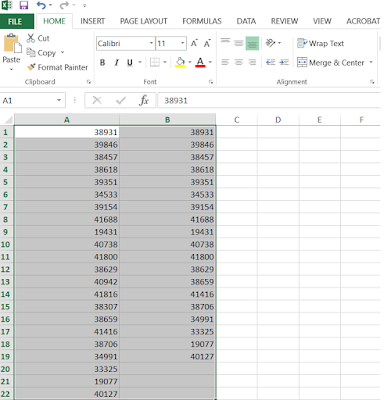384x400 pixels.
Task: Click the Orientation text angle icon
Action: (x=270, y=43)
